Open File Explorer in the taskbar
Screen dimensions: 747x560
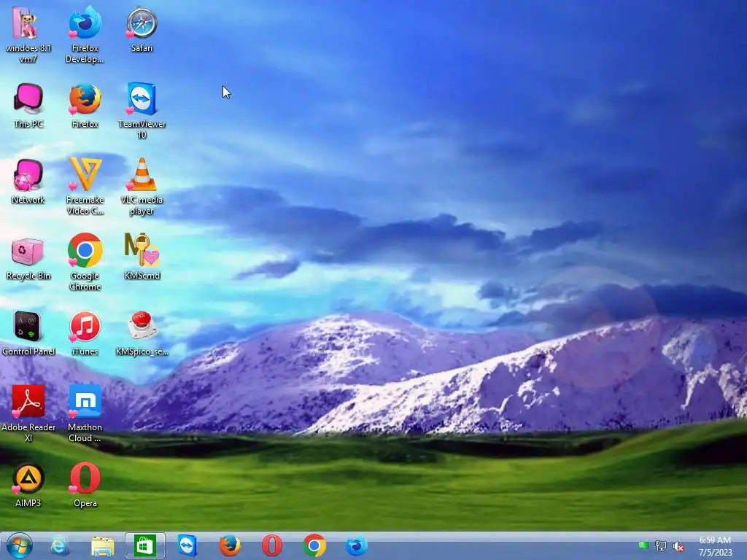click(102, 545)
